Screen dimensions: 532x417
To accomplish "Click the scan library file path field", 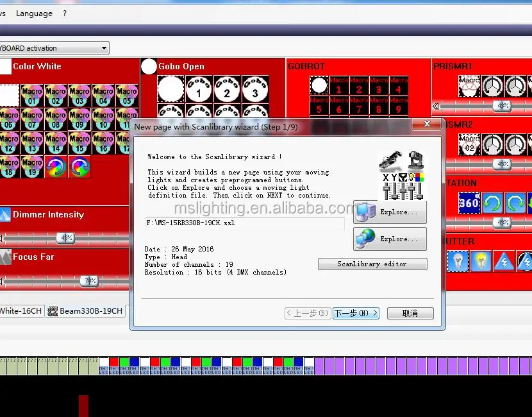I will click(x=244, y=223).
